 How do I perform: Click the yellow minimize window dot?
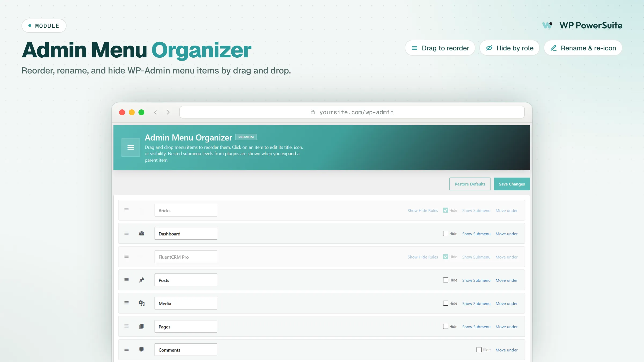pyautogui.click(x=132, y=112)
